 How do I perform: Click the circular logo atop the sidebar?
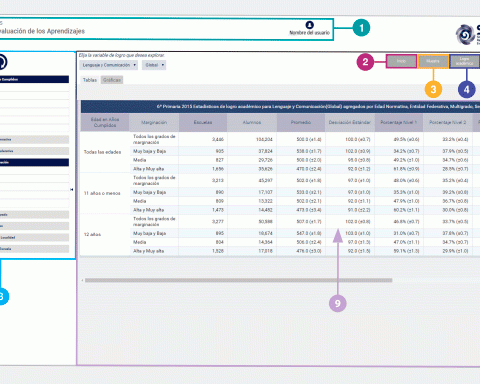point(3,62)
